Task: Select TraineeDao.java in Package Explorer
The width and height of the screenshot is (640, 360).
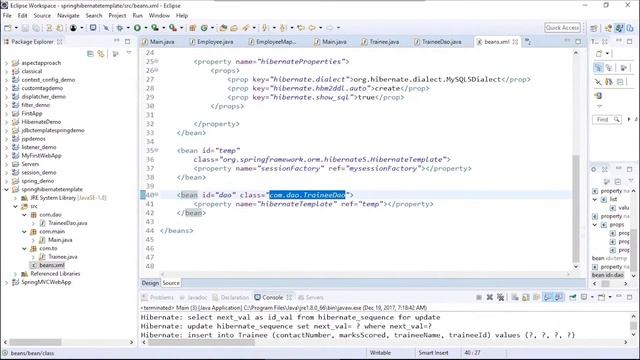Action: coord(63,223)
